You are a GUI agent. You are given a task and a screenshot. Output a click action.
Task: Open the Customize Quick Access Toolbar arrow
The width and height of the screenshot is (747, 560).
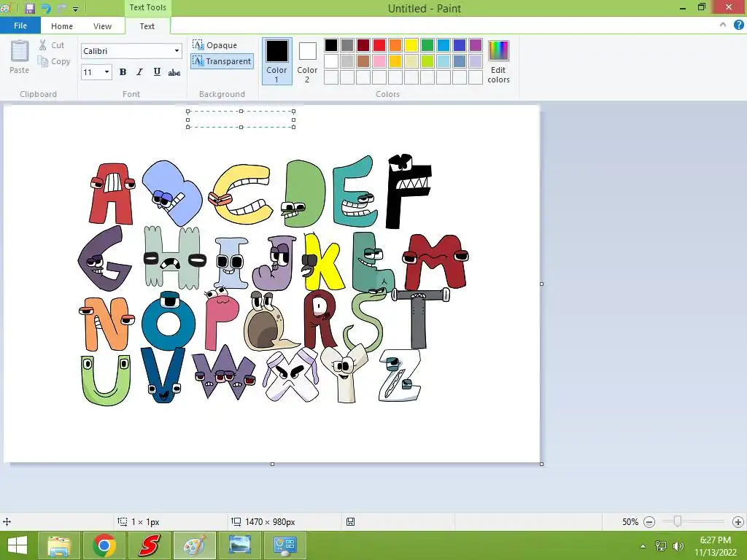click(x=75, y=9)
